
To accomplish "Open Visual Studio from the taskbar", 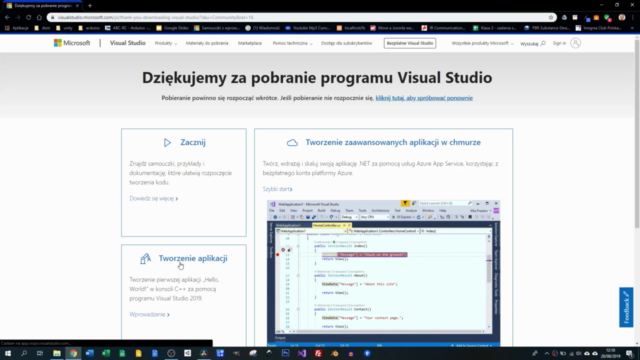I will (x=302, y=353).
